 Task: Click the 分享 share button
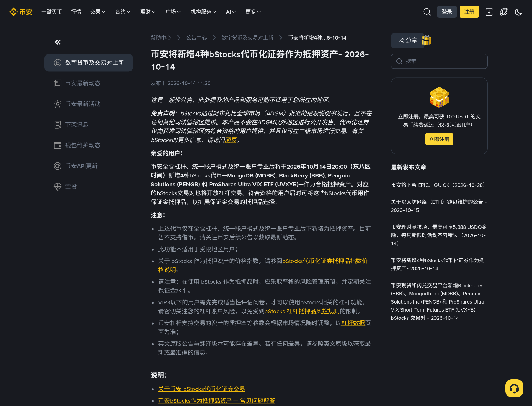[408, 40]
